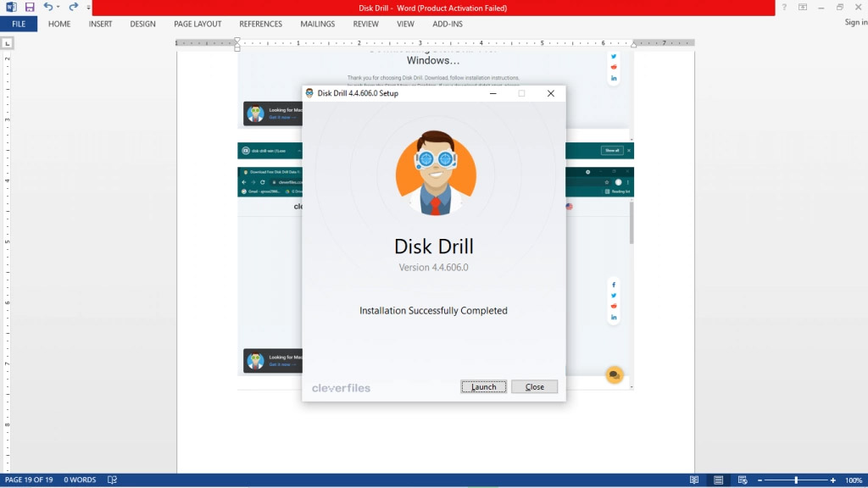Click the zoom slider handle
Viewport: 868px width, 488px height.
point(796,480)
